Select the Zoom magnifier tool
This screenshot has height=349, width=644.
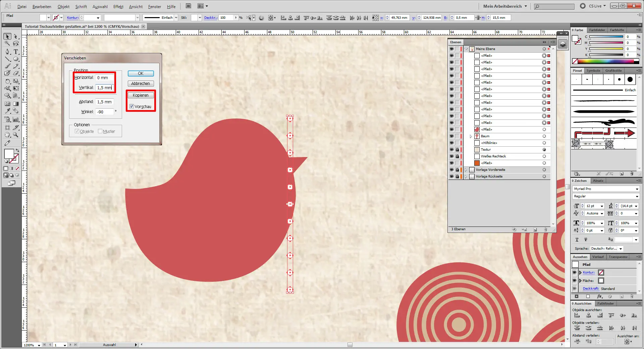pos(16,135)
